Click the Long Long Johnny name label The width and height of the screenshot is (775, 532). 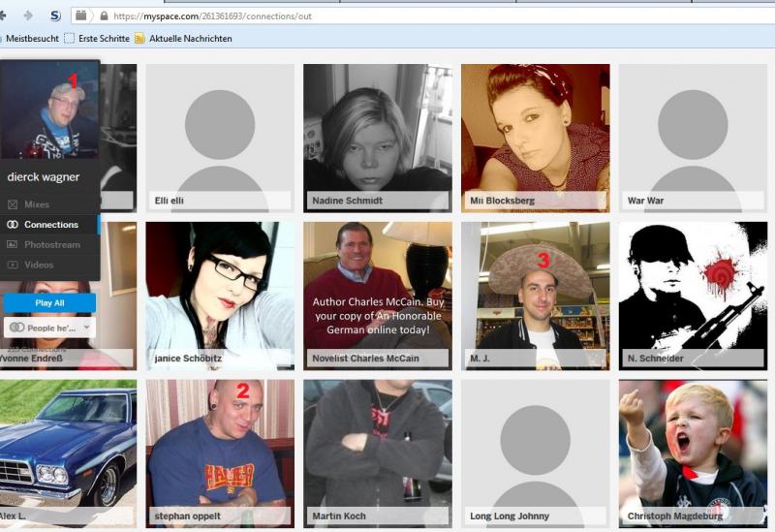510,516
